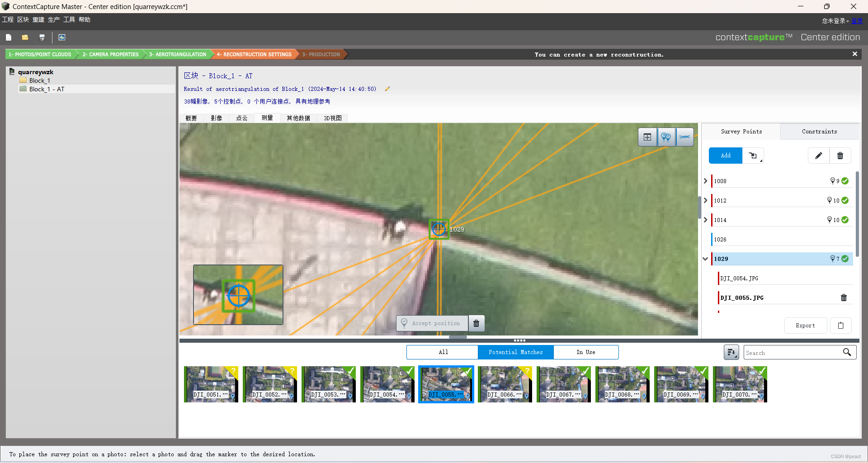This screenshot has width=868, height=463.
Task: Create a new project via toolbar icon
Action: (x=9, y=37)
